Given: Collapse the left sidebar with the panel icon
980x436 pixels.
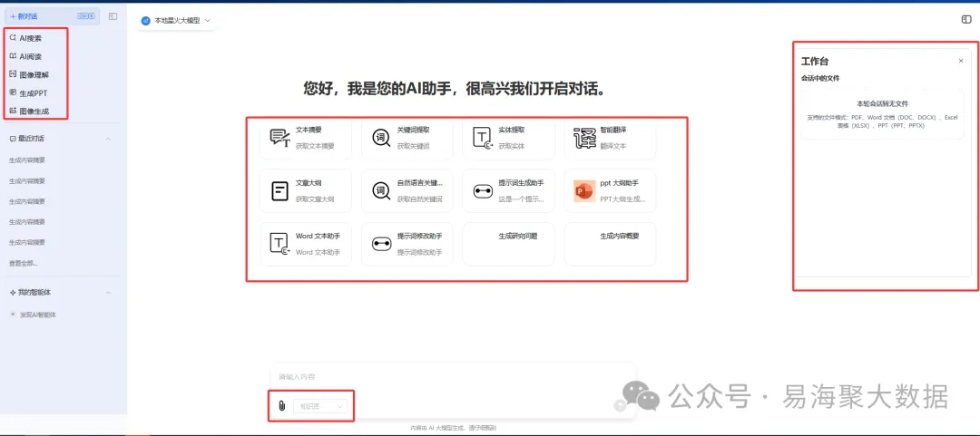Looking at the screenshot, I should click(x=113, y=16).
